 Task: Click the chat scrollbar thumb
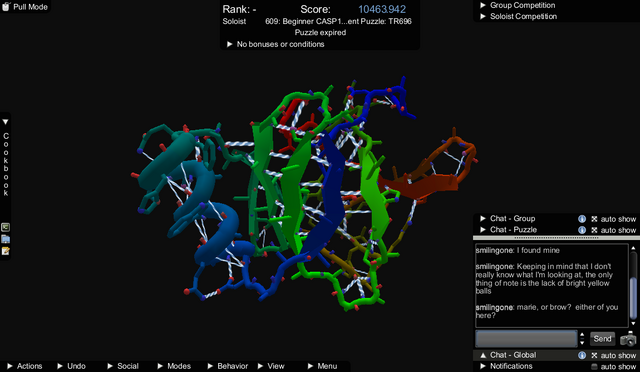click(633, 296)
